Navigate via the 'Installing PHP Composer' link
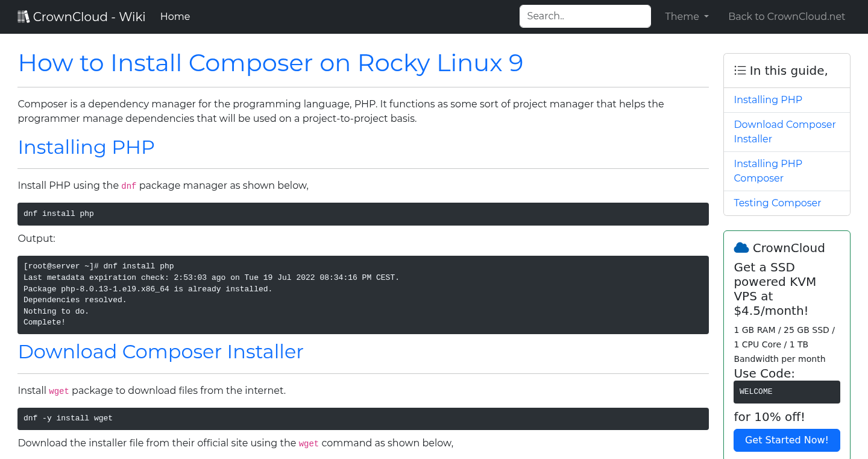 pos(768,171)
